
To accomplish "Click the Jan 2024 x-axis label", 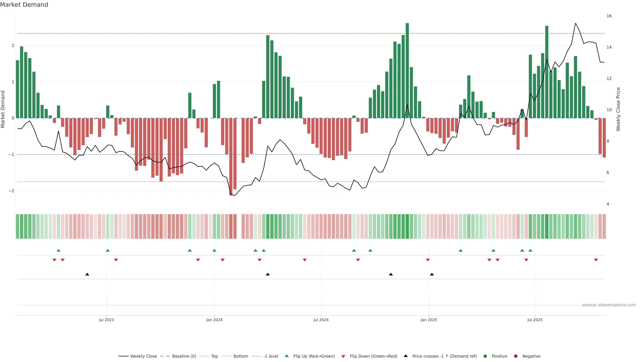I will (x=214, y=320).
